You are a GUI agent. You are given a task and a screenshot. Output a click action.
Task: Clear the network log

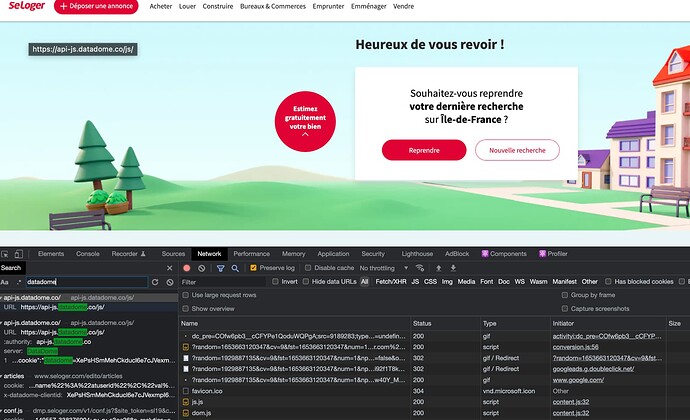[x=202, y=268]
